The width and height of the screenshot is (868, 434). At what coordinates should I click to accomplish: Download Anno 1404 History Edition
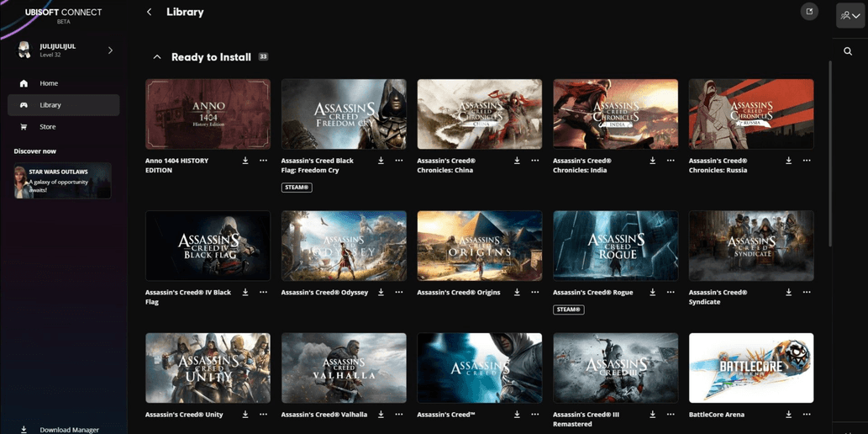click(x=245, y=160)
